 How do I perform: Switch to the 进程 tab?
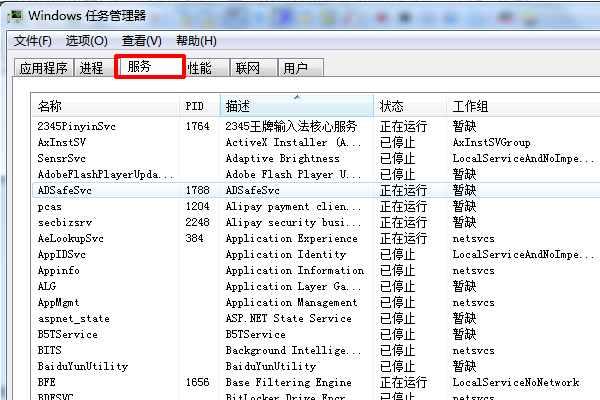(x=92, y=68)
